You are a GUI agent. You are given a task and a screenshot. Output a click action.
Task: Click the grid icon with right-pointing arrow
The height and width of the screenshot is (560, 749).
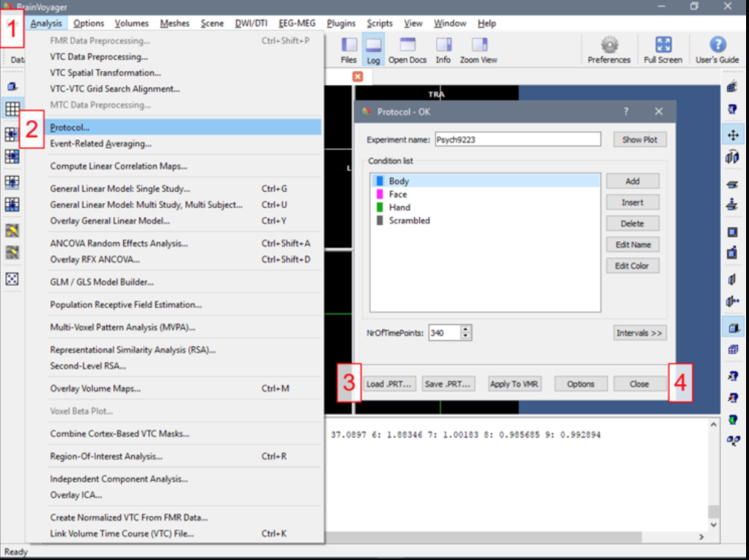(x=12, y=156)
